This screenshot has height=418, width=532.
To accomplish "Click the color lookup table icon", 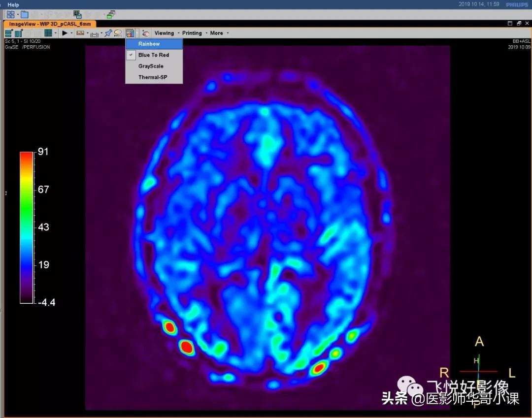I will point(130,33).
